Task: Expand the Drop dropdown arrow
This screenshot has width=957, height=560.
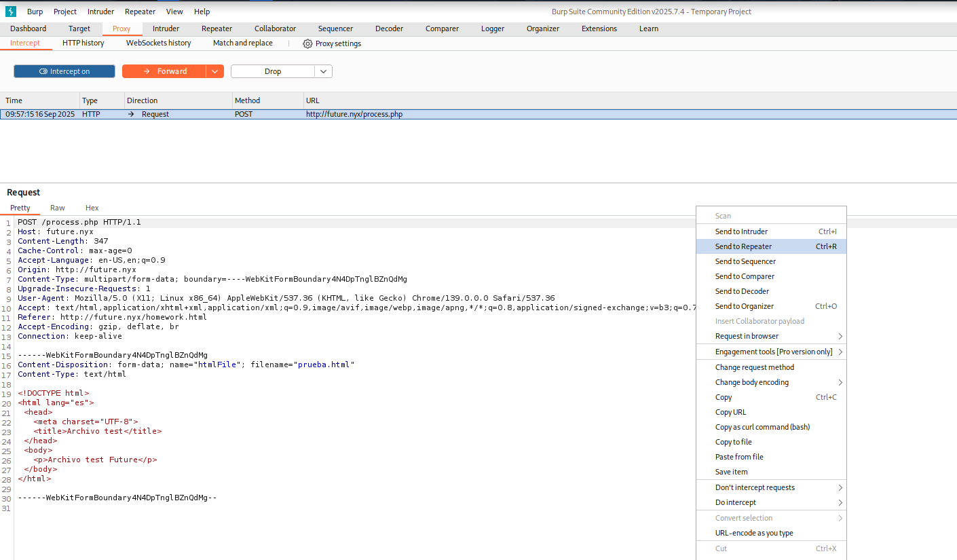Action: [323, 71]
